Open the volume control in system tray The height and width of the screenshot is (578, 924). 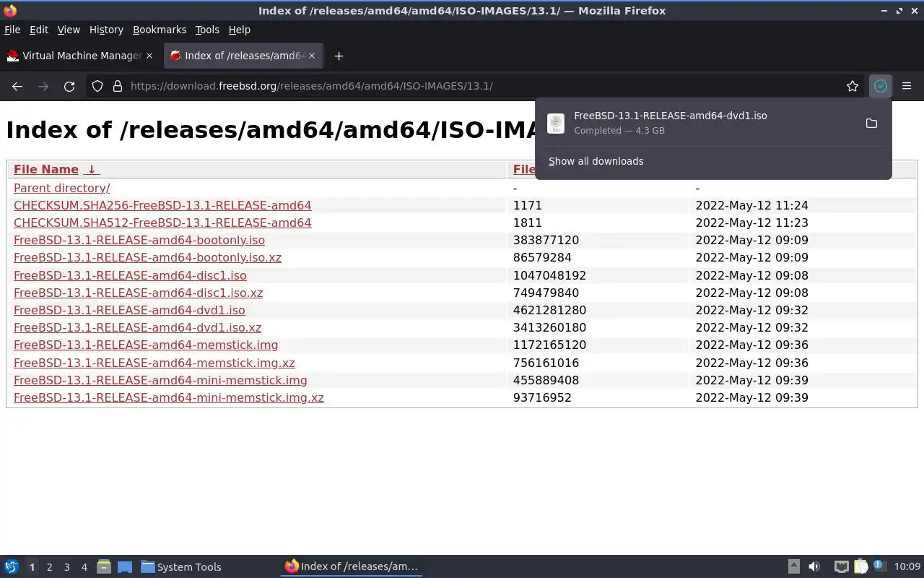[x=814, y=567]
